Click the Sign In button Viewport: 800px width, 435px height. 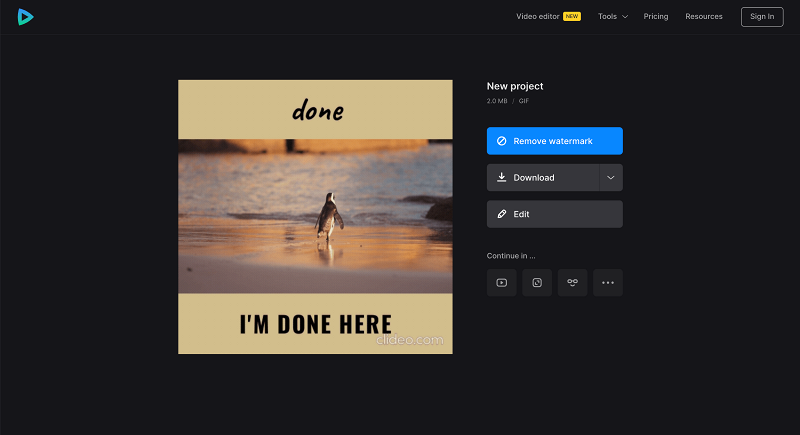point(762,17)
